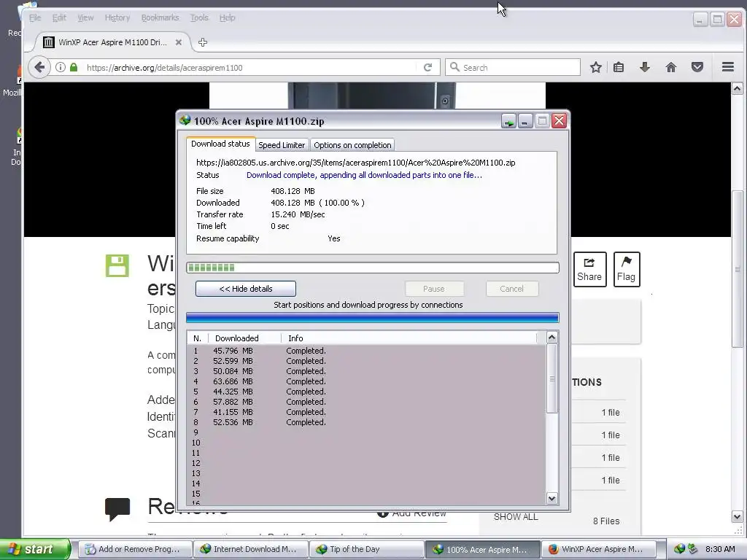
Task: Open Tip of the Day taskbar window
Action: tap(366, 549)
